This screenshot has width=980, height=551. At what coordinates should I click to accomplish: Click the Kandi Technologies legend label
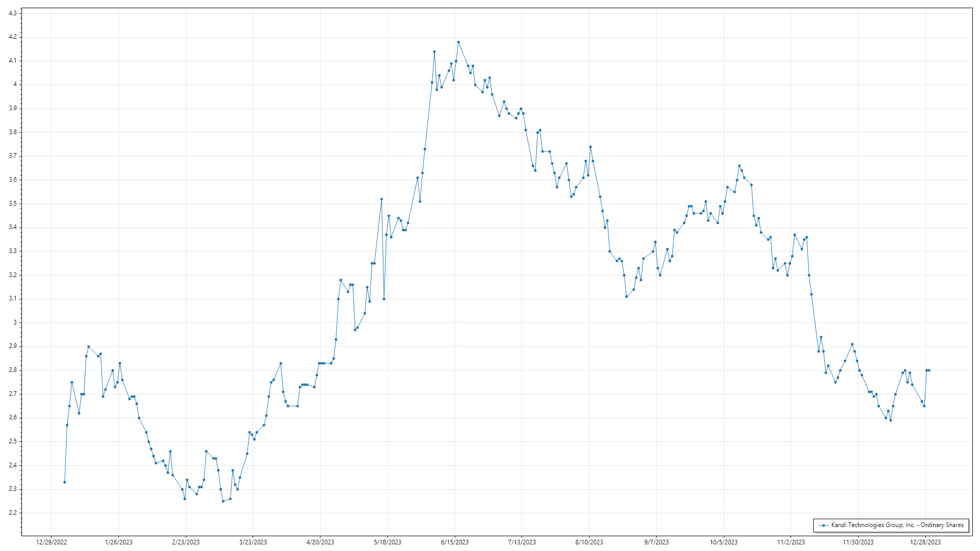pyautogui.click(x=897, y=525)
